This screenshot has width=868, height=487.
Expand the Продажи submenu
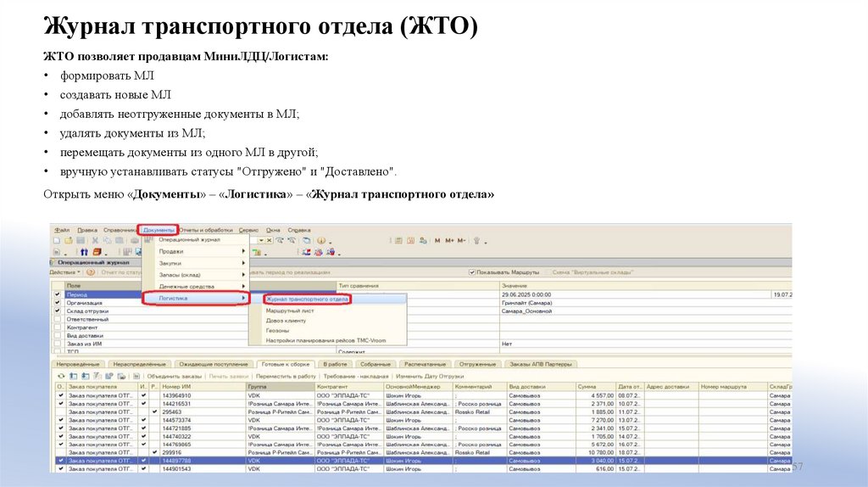tap(195, 251)
